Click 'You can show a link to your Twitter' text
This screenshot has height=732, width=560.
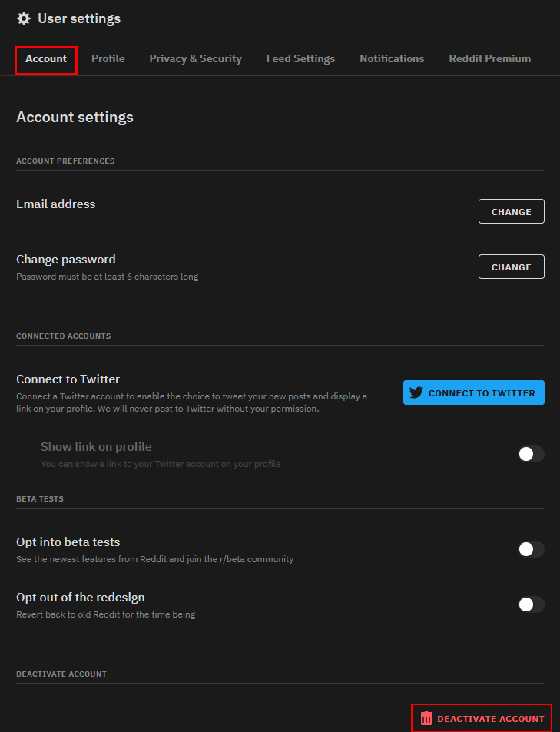click(161, 464)
